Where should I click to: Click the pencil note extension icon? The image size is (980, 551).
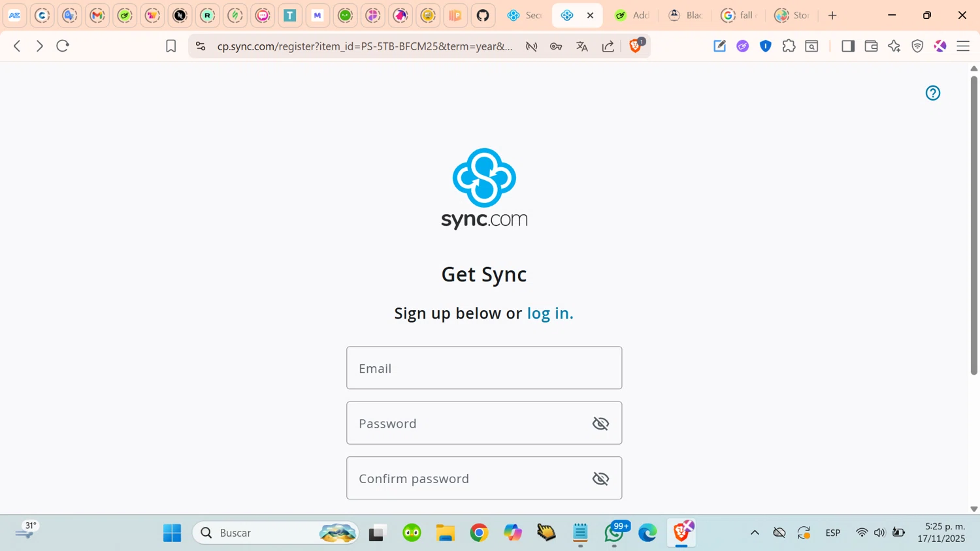(x=719, y=46)
